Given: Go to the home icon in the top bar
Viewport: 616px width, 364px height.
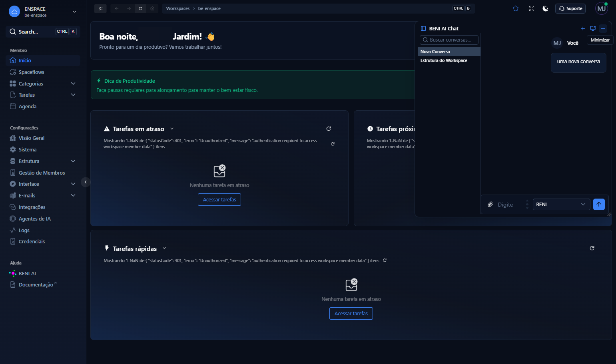Looking at the screenshot, I should point(152,8).
